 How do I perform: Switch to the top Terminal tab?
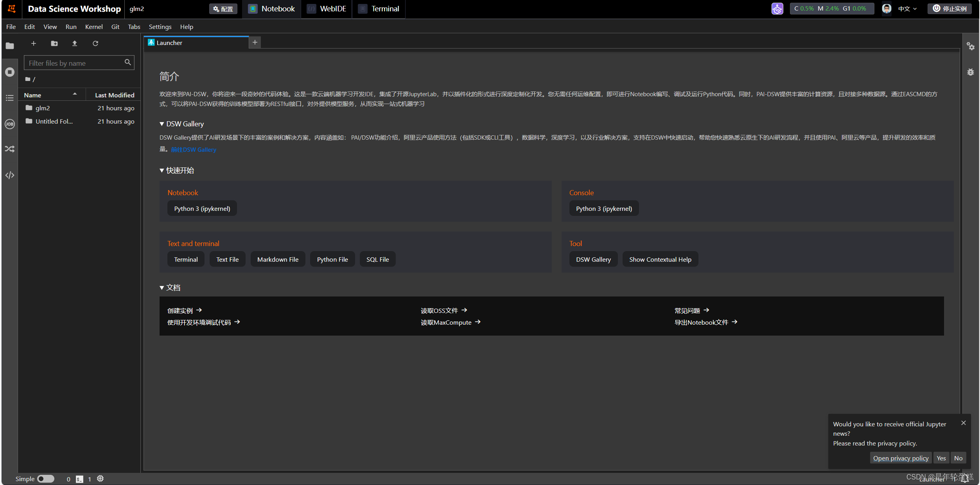pyautogui.click(x=379, y=9)
